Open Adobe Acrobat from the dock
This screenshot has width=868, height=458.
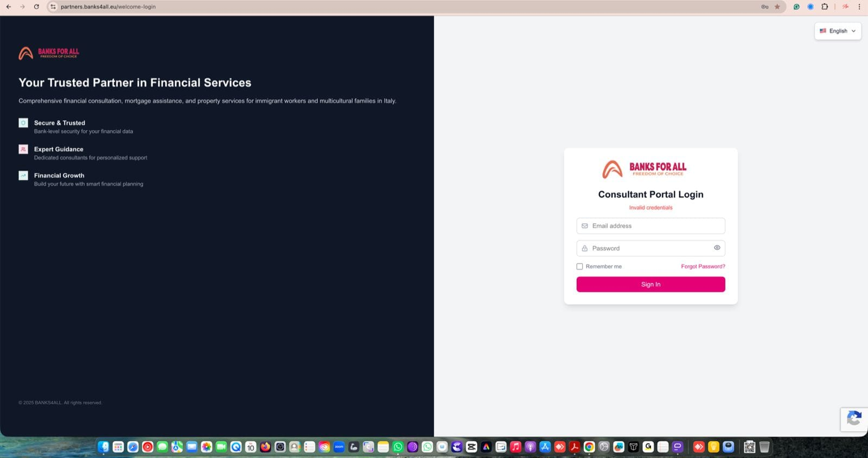(575, 447)
